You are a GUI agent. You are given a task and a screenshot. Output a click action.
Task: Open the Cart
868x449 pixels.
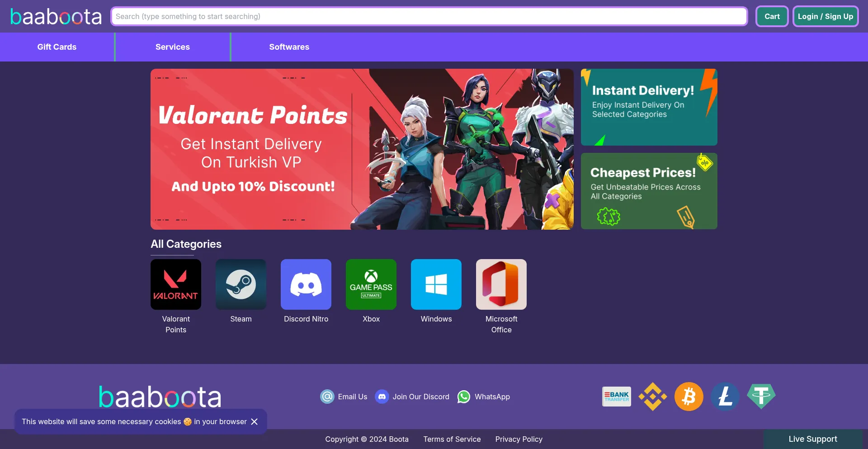click(x=772, y=16)
